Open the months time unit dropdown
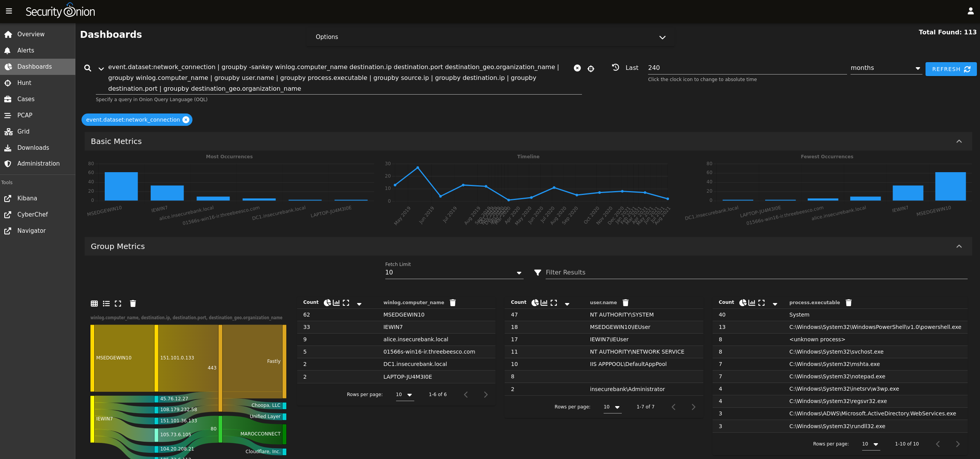The height and width of the screenshot is (459, 980). (885, 68)
